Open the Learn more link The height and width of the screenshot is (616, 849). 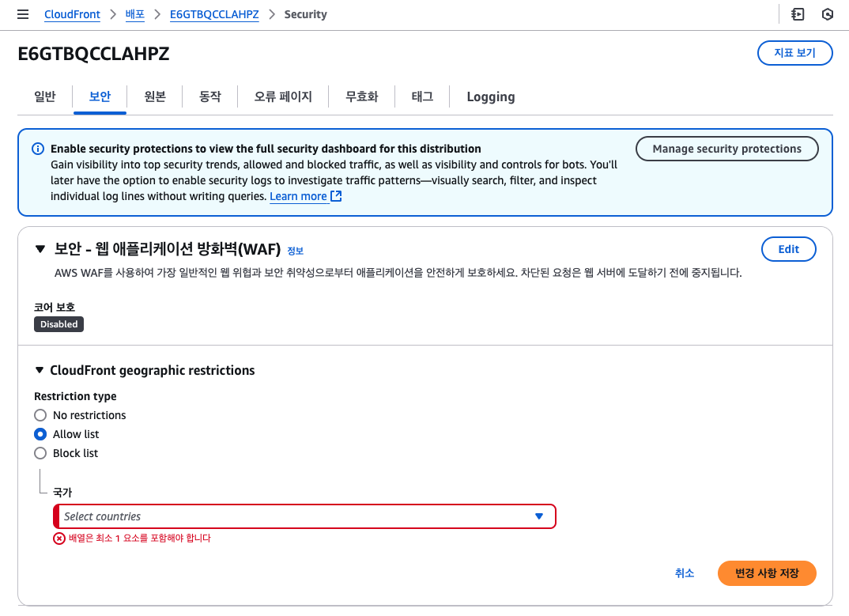pos(298,196)
